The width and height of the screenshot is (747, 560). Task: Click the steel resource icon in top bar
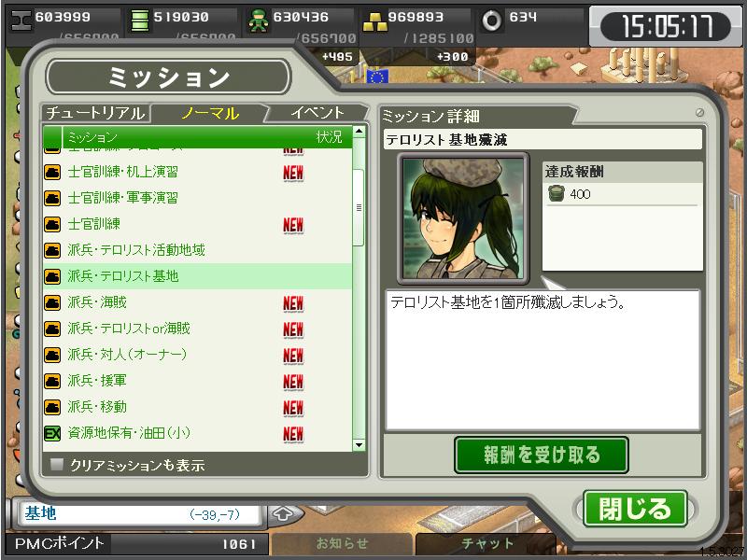click(21, 21)
